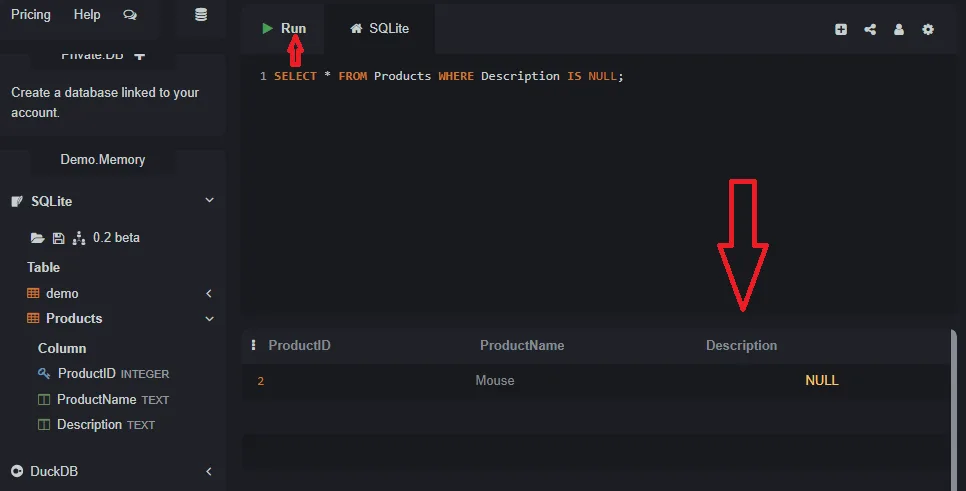Image resolution: width=966 pixels, height=491 pixels.
Task: Expand the DuckDB section chevron
Action: click(x=209, y=471)
